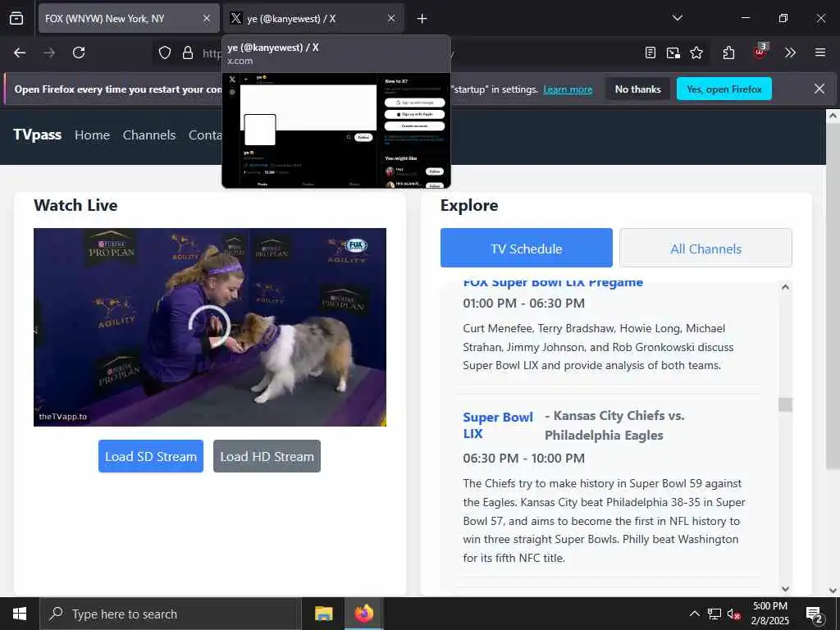The width and height of the screenshot is (840, 630).
Task: Click Yes, open Firefox button
Action: 724,89
